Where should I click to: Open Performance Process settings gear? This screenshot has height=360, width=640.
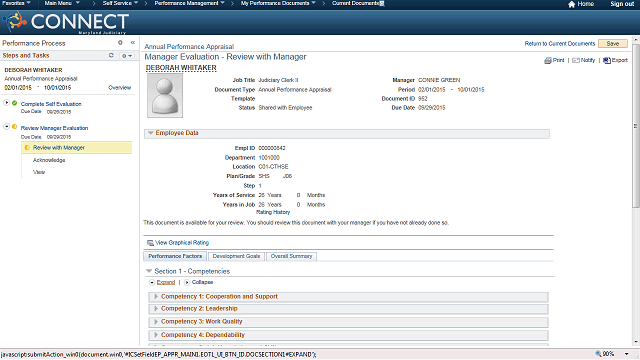point(120,42)
